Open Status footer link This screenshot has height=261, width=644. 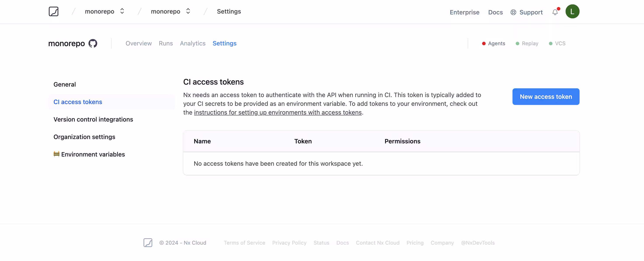click(321, 242)
